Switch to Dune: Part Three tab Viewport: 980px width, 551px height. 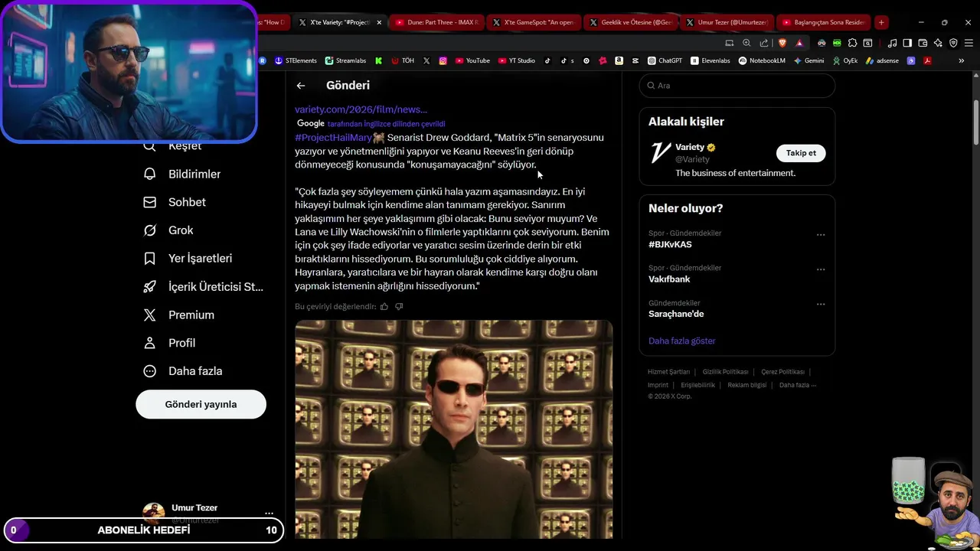coord(437,22)
